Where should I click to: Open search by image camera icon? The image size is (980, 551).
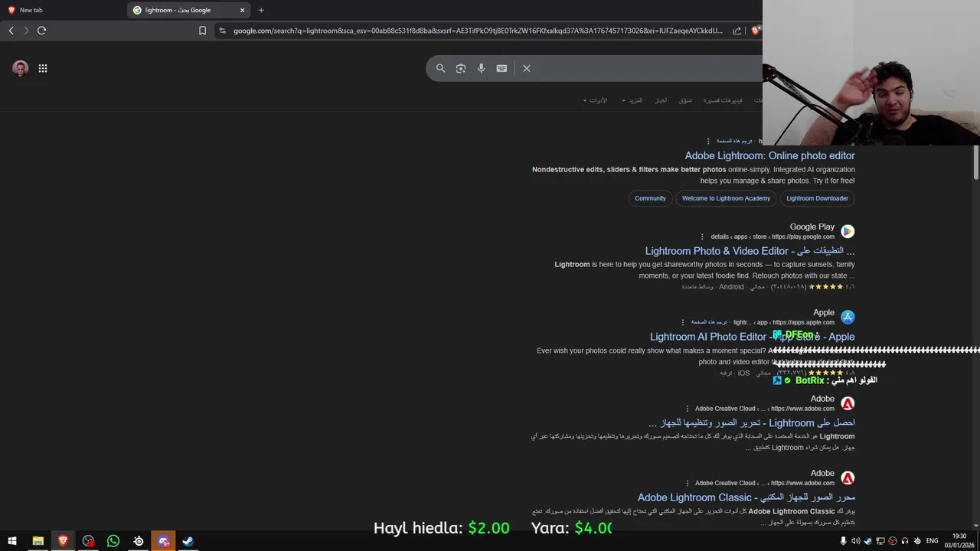(x=461, y=68)
